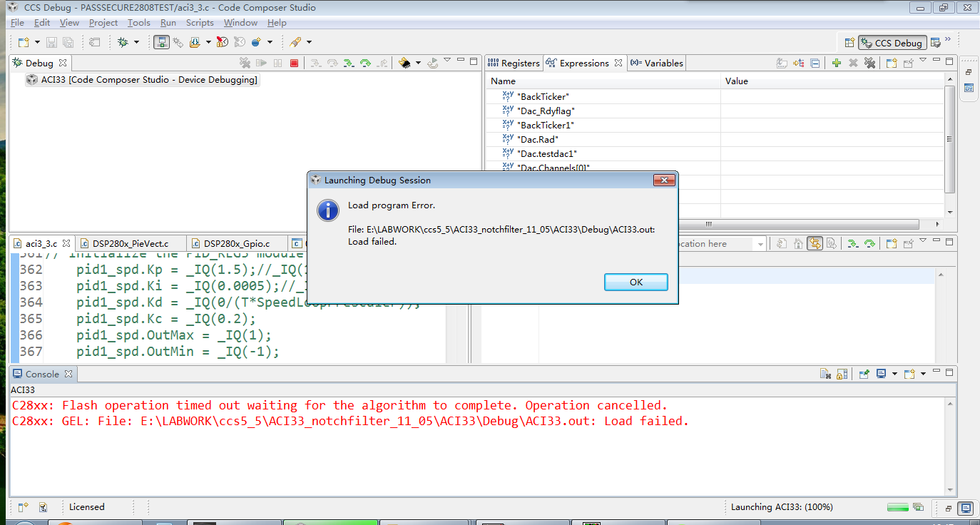
Task: Click the Load program toolbar icon
Action: click(195, 42)
